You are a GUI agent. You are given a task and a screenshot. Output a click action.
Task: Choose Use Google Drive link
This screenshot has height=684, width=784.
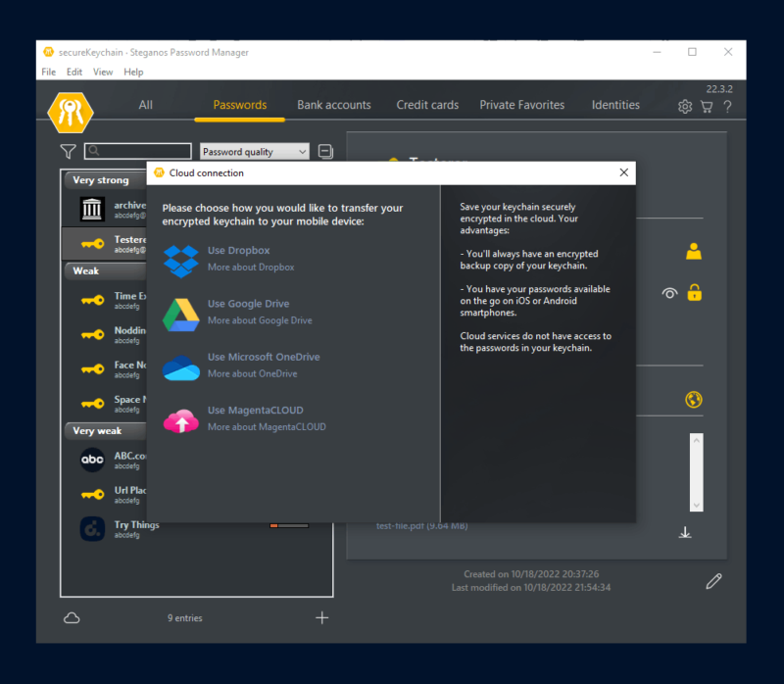[249, 304]
